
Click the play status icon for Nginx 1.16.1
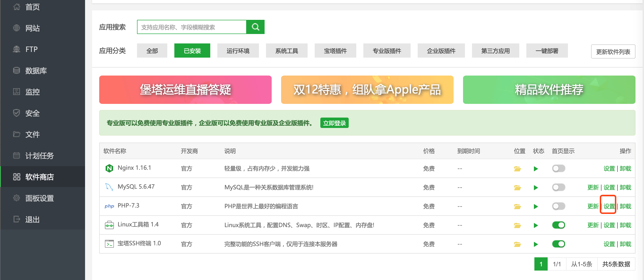coord(536,169)
